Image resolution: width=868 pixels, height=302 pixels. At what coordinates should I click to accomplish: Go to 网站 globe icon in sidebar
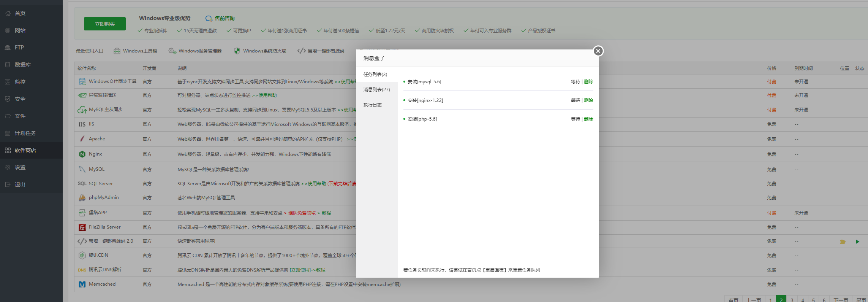pyautogui.click(x=8, y=30)
